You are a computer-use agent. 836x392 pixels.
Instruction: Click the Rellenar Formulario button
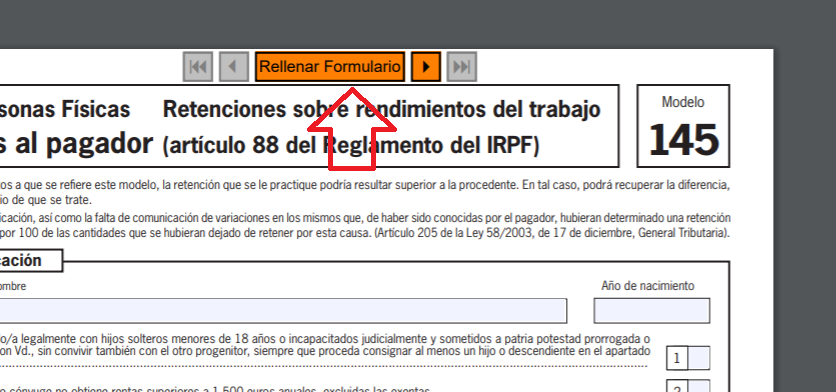point(330,67)
